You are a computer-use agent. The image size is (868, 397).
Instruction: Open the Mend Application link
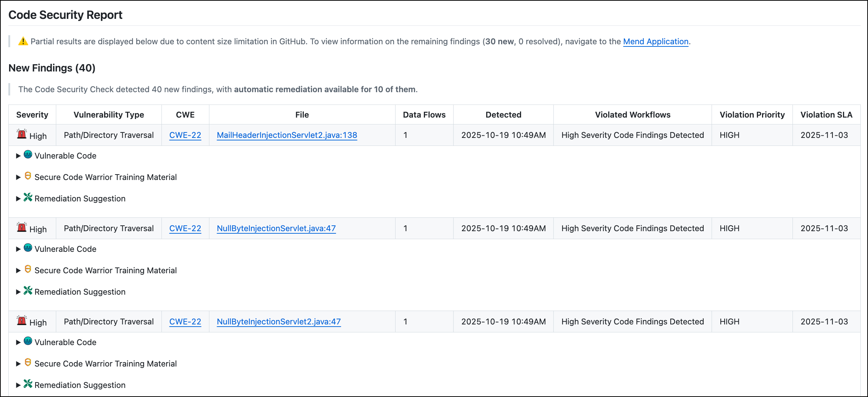click(x=655, y=42)
